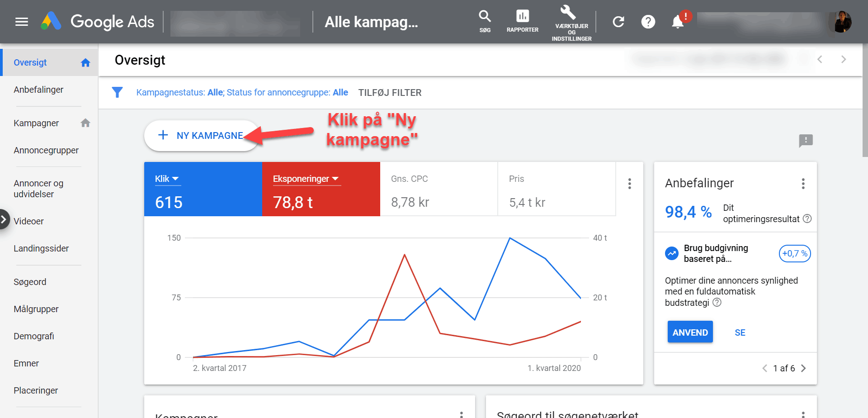Open the date range selector
This screenshot has height=418, width=868.
click(x=718, y=59)
